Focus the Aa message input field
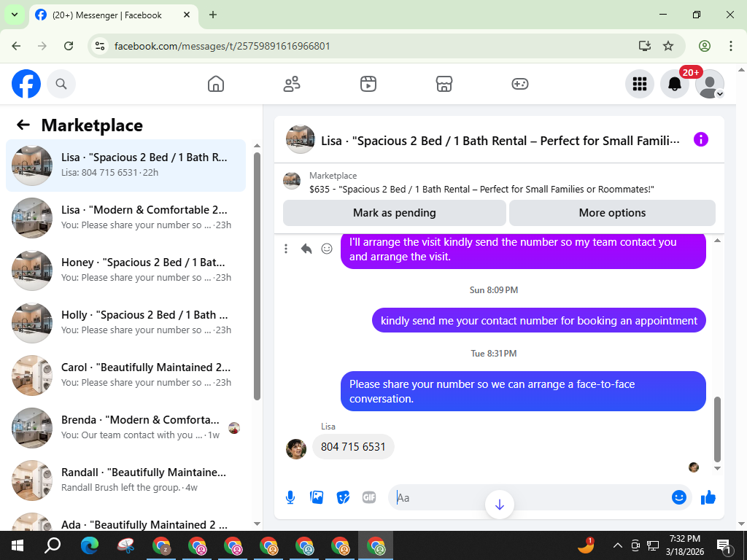Viewport: 747px width, 560px height. (529, 497)
